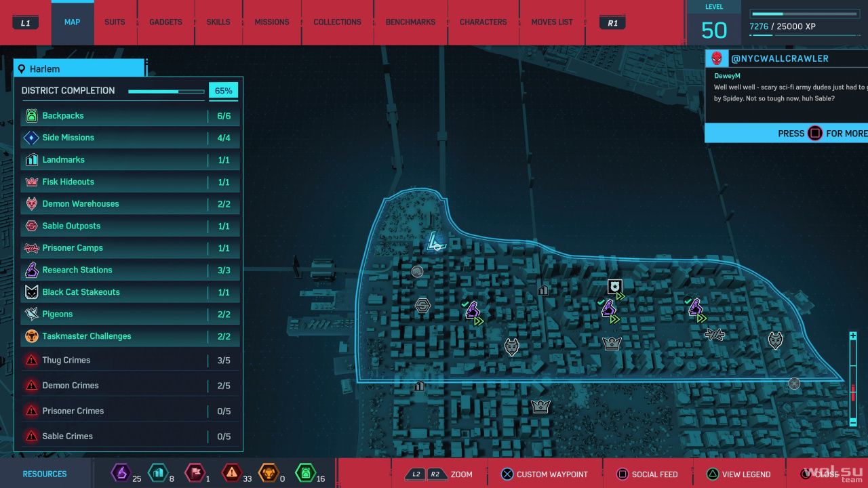Image resolution: width=868 pixels, height=488 pixels.
Task: Click the Side Missions diamond icon
Action: click(31, 138)
